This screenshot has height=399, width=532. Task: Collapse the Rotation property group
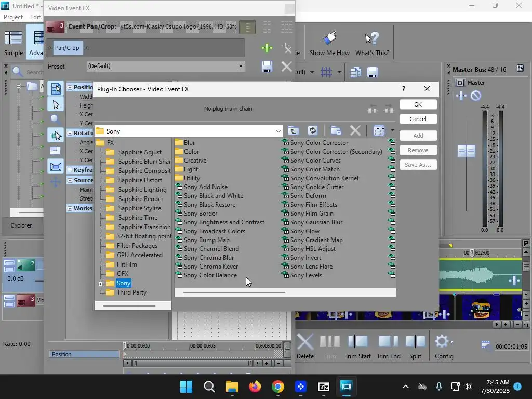tap(70, 133)
